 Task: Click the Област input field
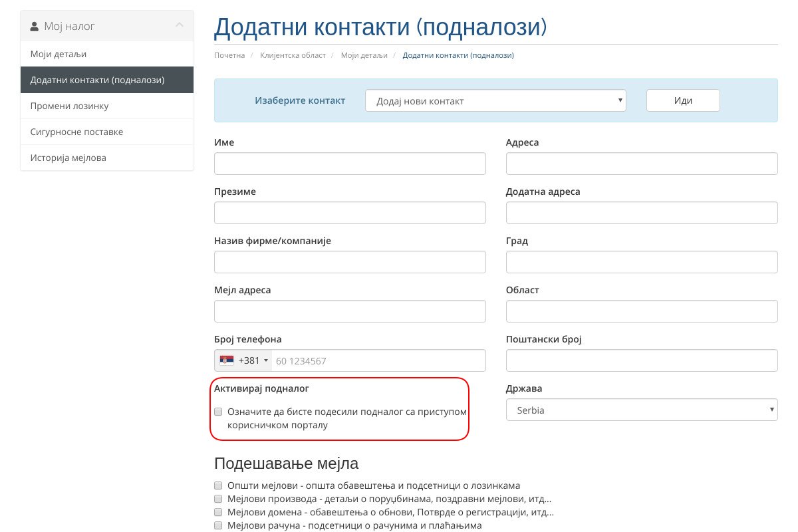(642, 311)
